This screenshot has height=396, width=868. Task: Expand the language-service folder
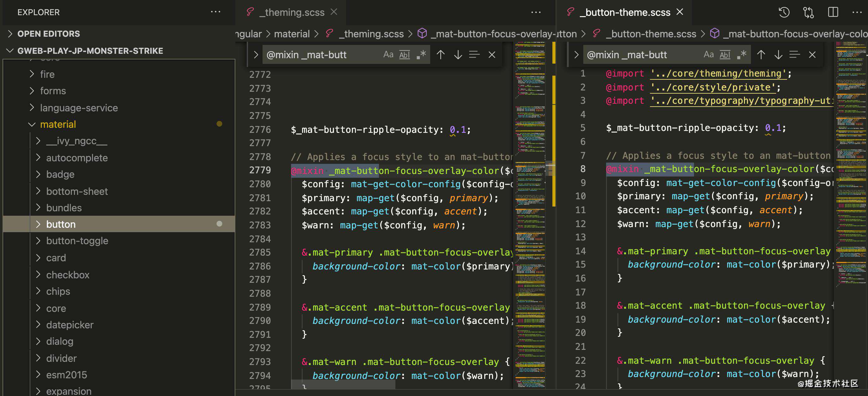tap(32, 108)
